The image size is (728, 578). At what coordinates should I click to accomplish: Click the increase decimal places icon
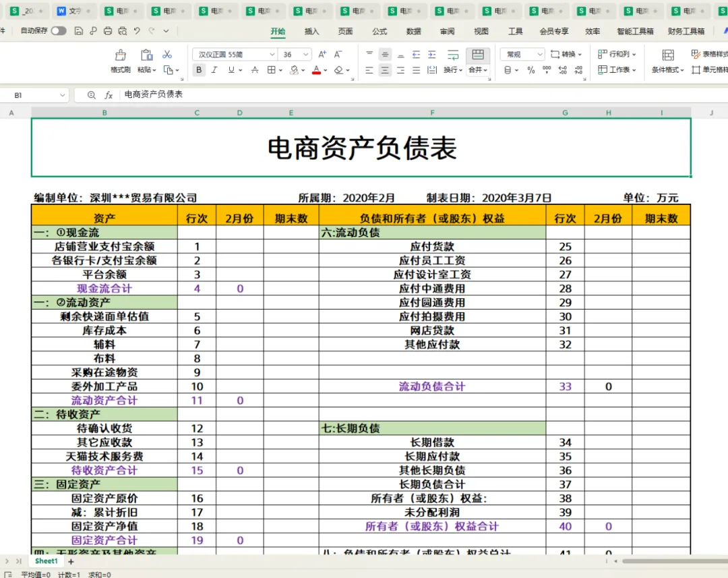(563, 70)
